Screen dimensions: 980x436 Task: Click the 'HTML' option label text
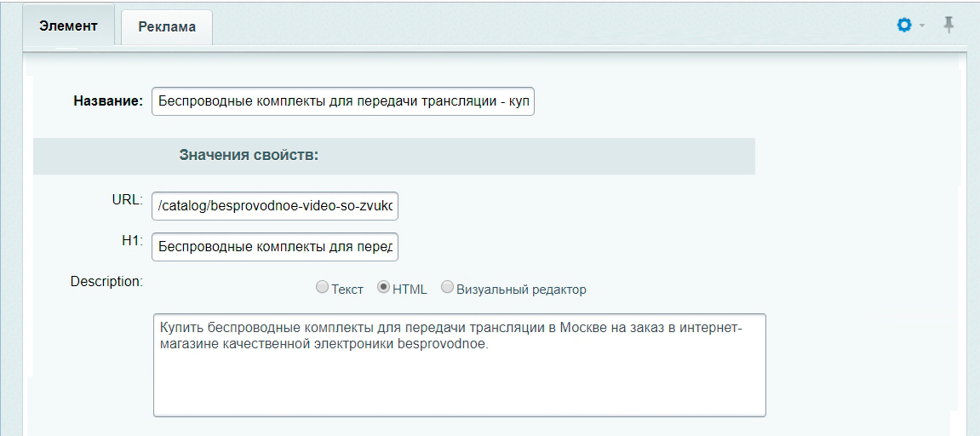(410, 290)
